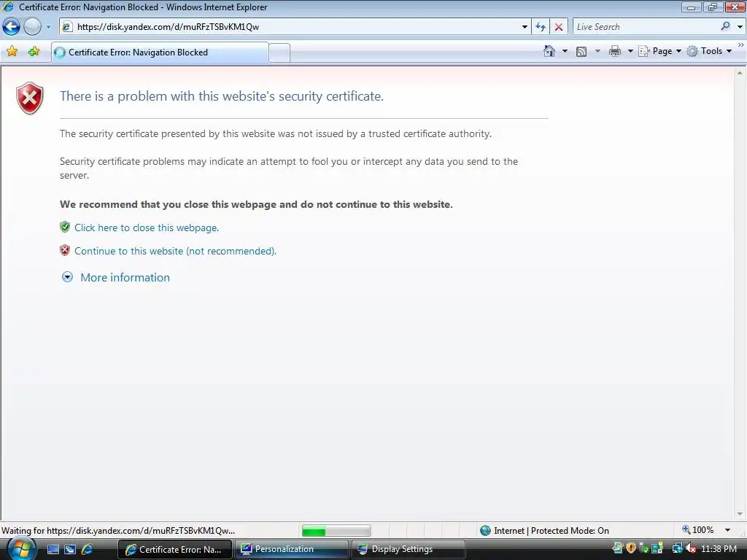Viewport: 747px width, 560px height.
Task: Open the search provider options dropdown
Action: 740,27
